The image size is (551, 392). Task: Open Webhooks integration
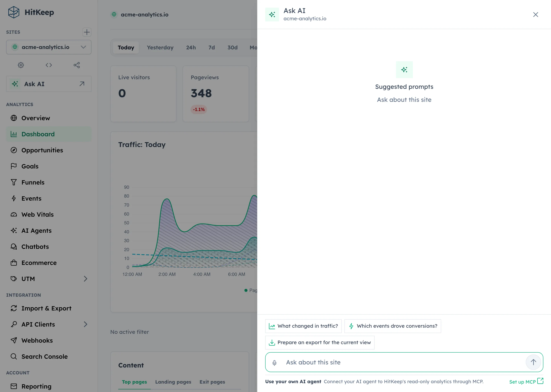tap(49, 340)
